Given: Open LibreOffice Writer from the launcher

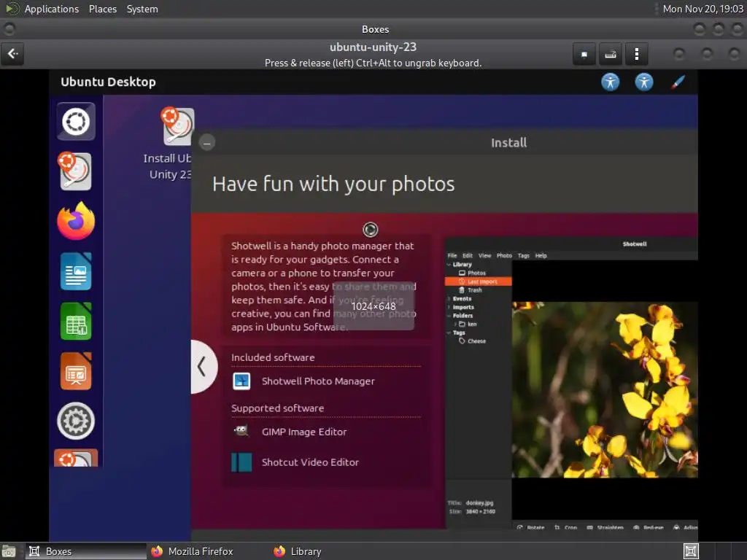Looking at the screenshot, I should coord(76,271).
